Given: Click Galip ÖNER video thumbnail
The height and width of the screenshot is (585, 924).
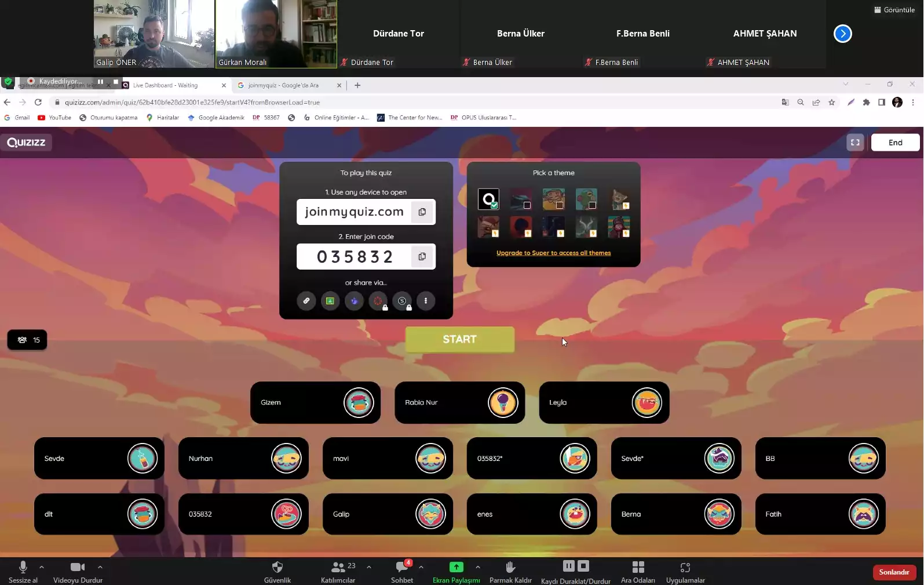Looking at the screenshot, I should tap(154, 34).
